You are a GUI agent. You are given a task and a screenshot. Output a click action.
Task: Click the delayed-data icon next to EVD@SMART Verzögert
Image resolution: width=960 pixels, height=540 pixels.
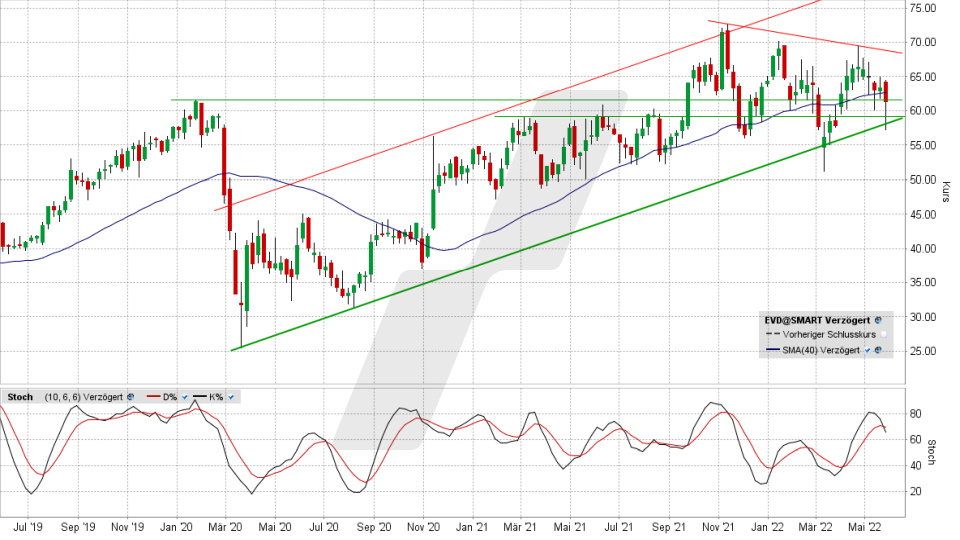[x=878, y=320]
